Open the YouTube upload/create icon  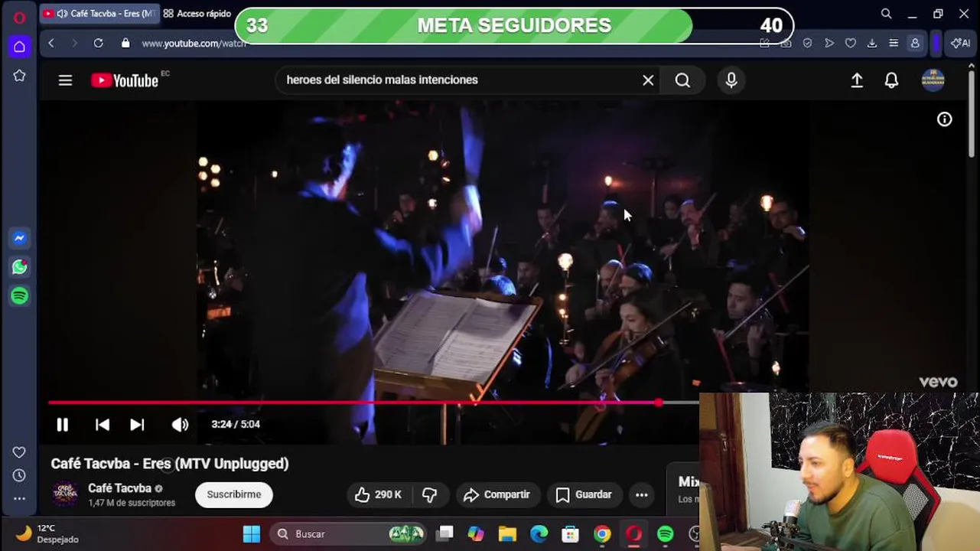857,80
